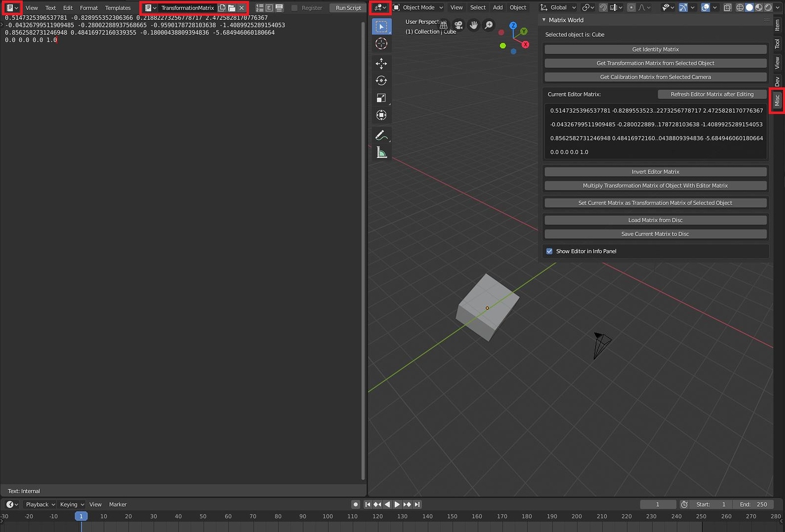Open the Object Mode dropdown

point(418,7)
